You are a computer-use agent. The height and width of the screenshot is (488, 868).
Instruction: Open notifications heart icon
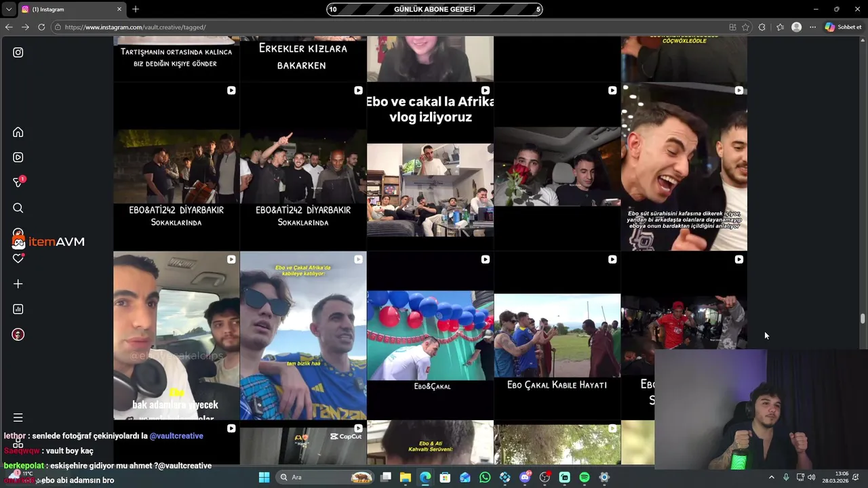tap(18, 258)
